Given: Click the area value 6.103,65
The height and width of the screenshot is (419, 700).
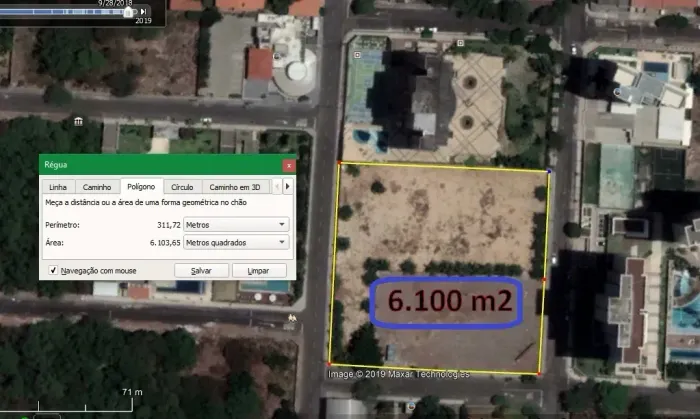Looking at the screenshot, I should [165, 243].
